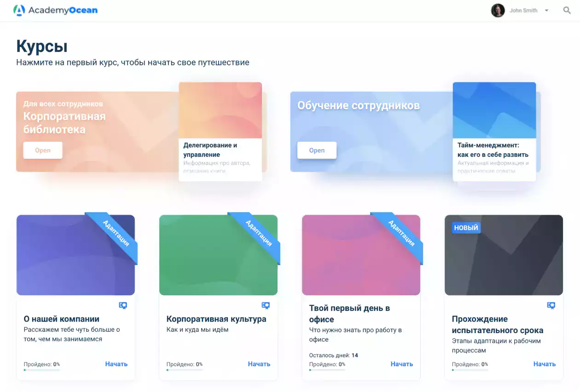Start the 'Прохождение испытательного срока' course

click(544, 363)
